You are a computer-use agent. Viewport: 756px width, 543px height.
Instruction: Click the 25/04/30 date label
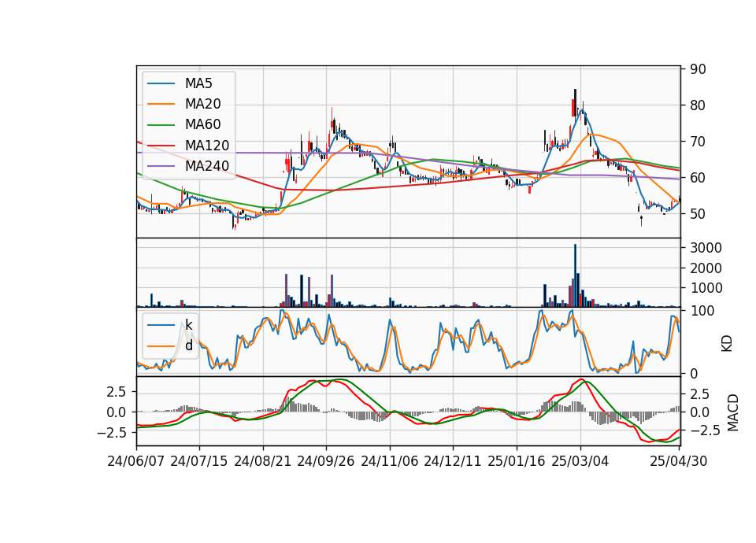click(x=678, y=461)
